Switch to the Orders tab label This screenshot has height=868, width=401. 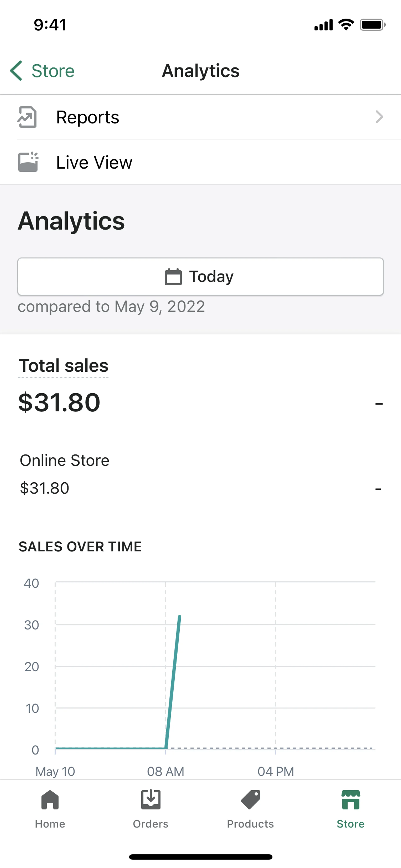click(x=151, y=824)
